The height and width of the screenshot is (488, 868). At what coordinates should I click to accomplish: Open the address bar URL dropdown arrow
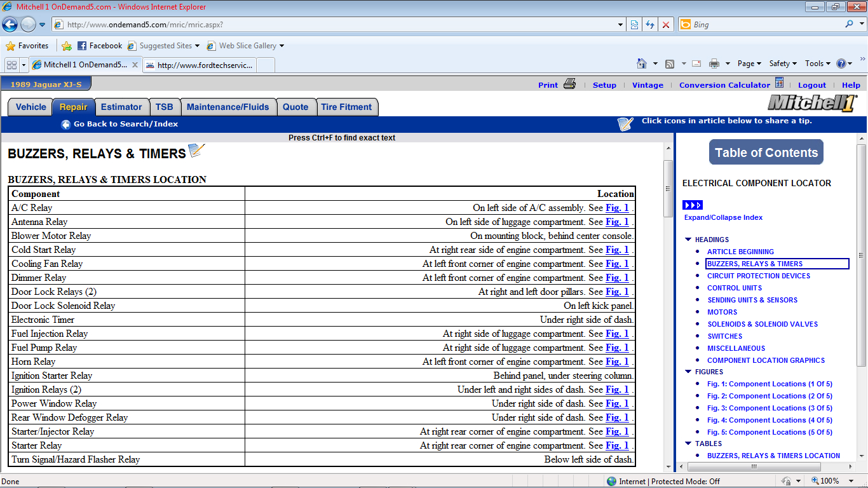tap(621, 25)
